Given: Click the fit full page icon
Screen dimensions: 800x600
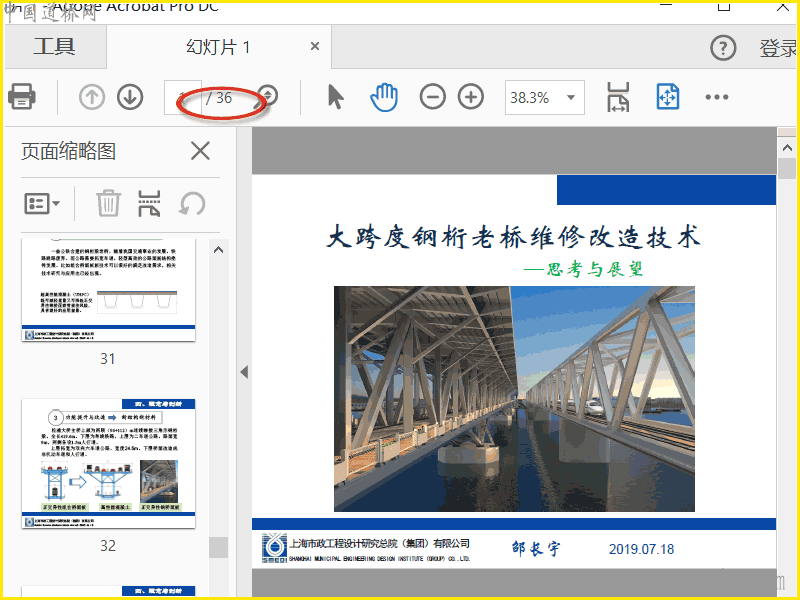Looking at the screenshot, I should coord(667,97).
